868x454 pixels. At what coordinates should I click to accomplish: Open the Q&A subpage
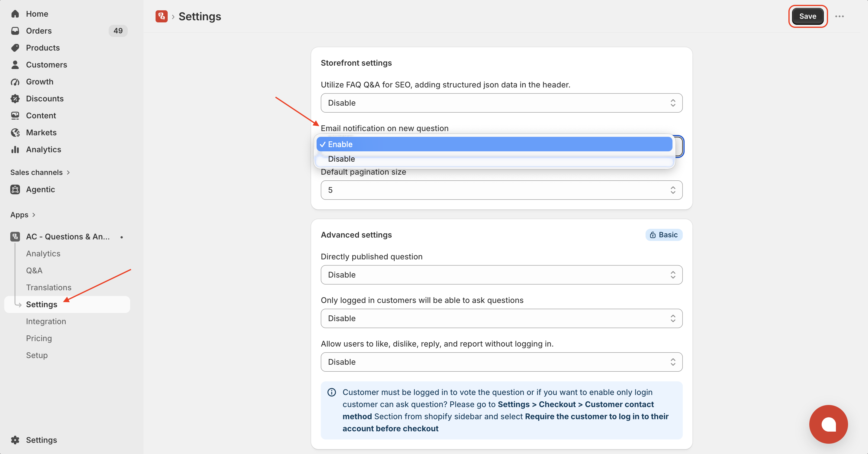point(34,270)
